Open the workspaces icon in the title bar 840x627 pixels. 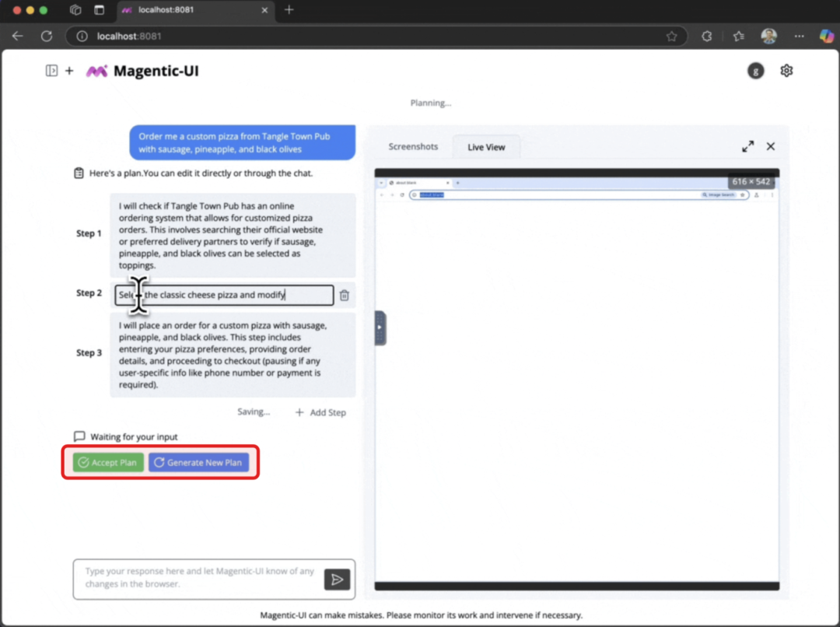click(75, 9)
